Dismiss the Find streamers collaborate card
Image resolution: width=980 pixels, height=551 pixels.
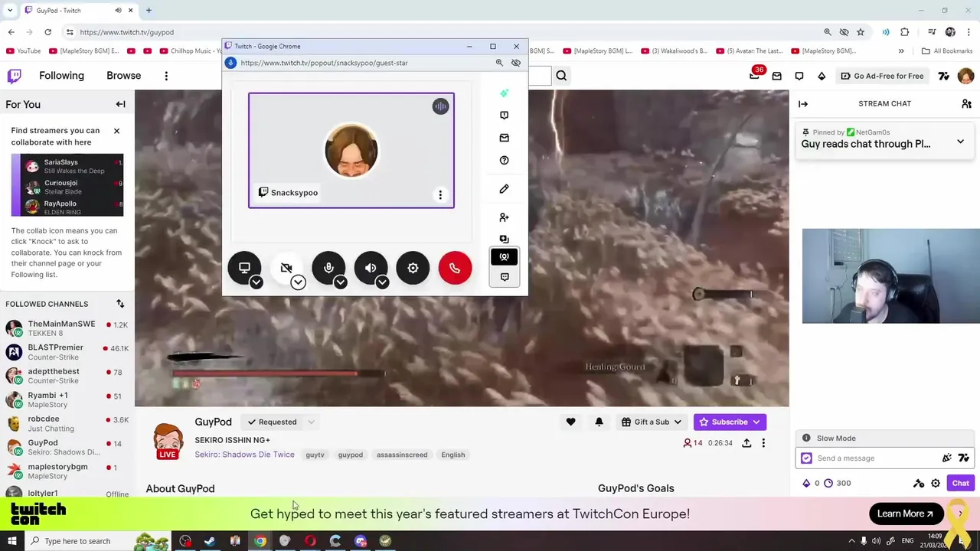tap(116, 131)
